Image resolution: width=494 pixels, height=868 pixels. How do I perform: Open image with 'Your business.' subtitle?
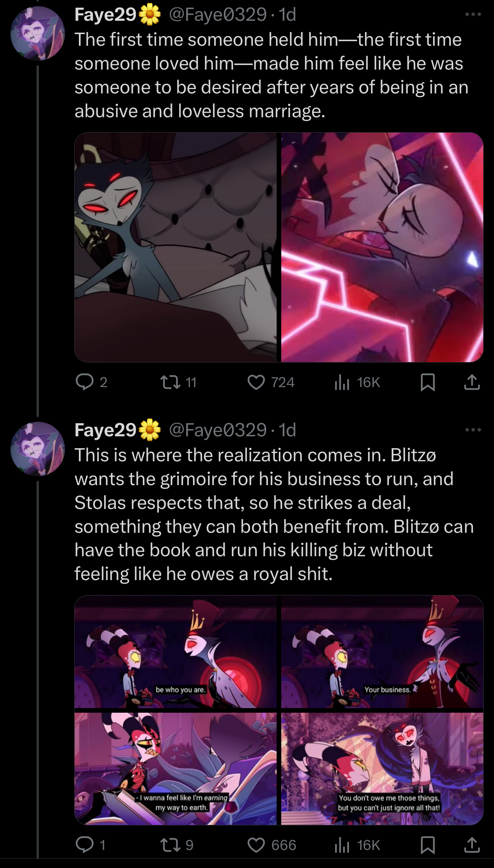tap(382, 652)
